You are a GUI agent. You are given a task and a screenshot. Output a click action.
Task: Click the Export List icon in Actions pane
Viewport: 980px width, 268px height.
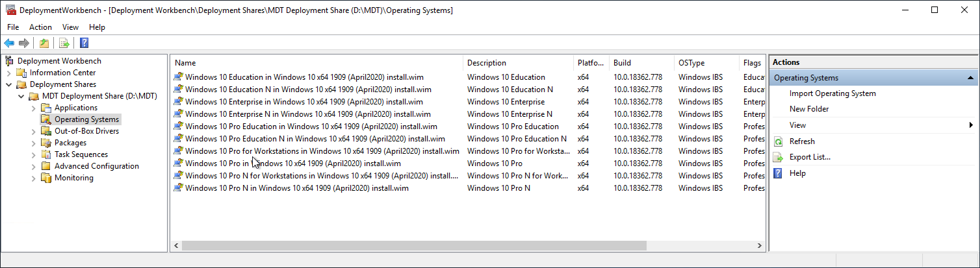click(x=778, y=157)
